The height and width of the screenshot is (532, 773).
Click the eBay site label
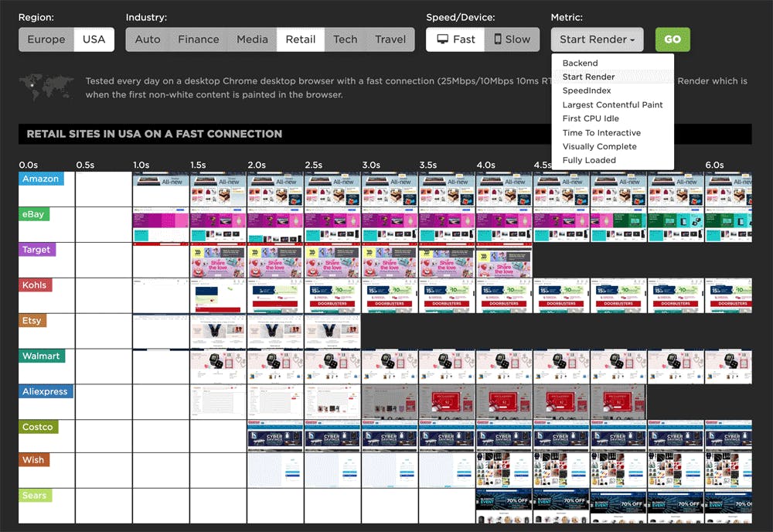[34, 214]
